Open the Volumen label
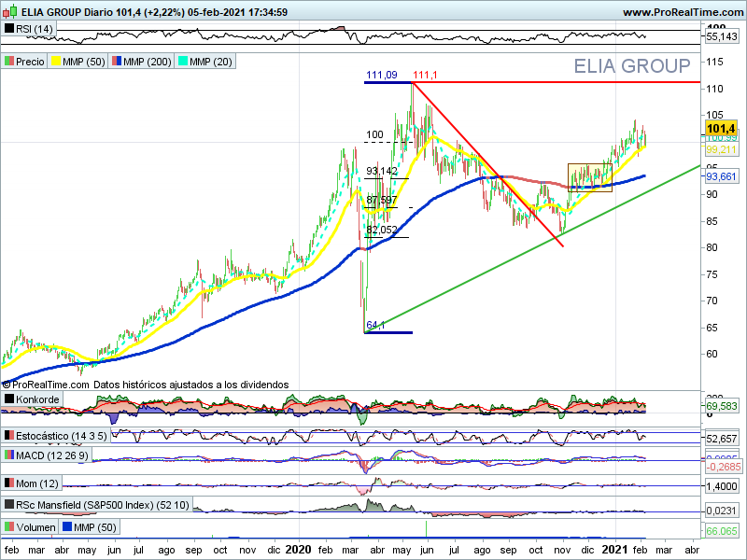Viewport: 747px width, 560px height. pos(35,527)
